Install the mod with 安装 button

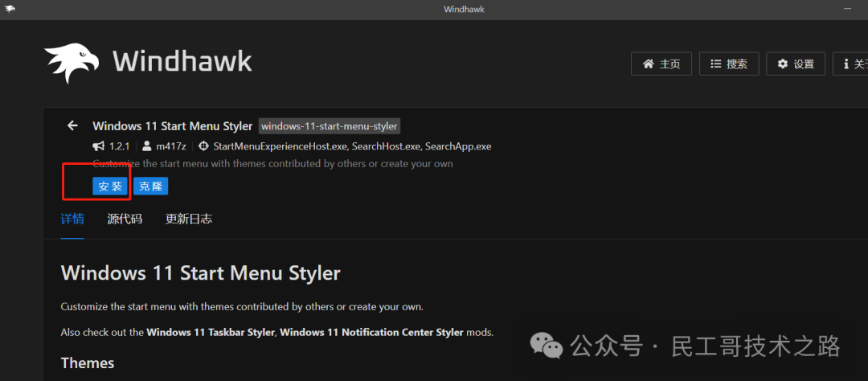110,186
